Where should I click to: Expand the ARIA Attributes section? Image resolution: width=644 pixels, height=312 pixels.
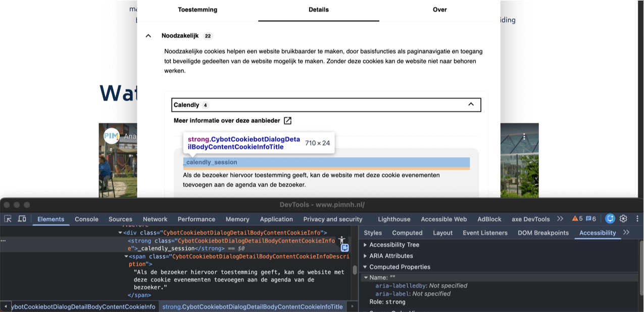tap(365, 256)
